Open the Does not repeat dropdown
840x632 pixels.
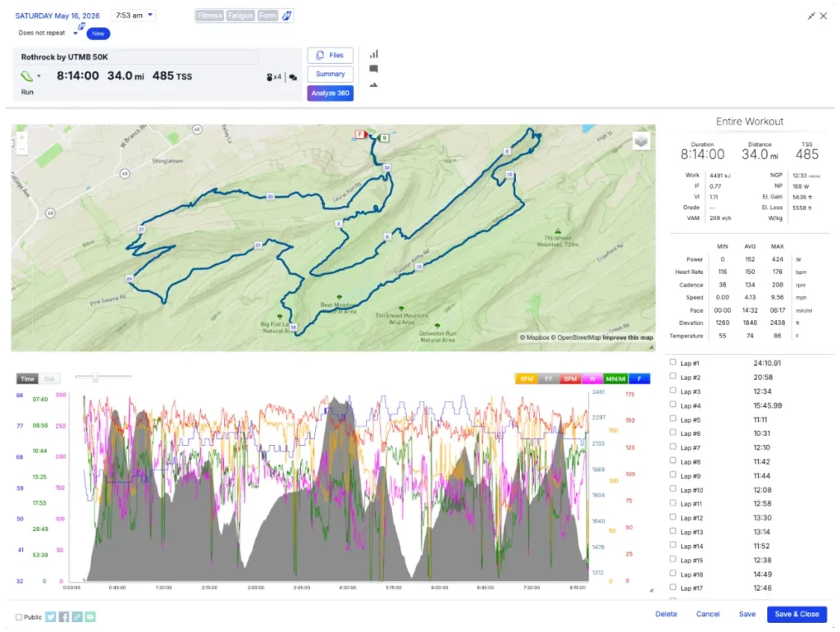coord(48,33)
